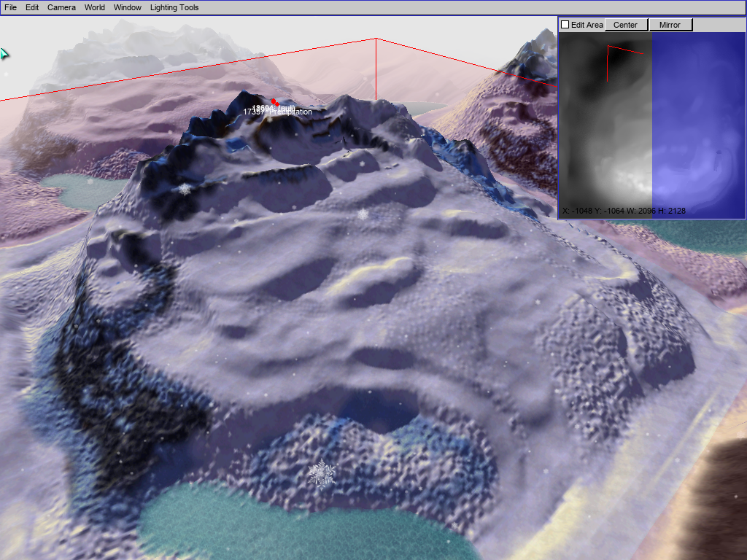Open the Edit menu
The image size is (747, 560).
pos(32,7)
